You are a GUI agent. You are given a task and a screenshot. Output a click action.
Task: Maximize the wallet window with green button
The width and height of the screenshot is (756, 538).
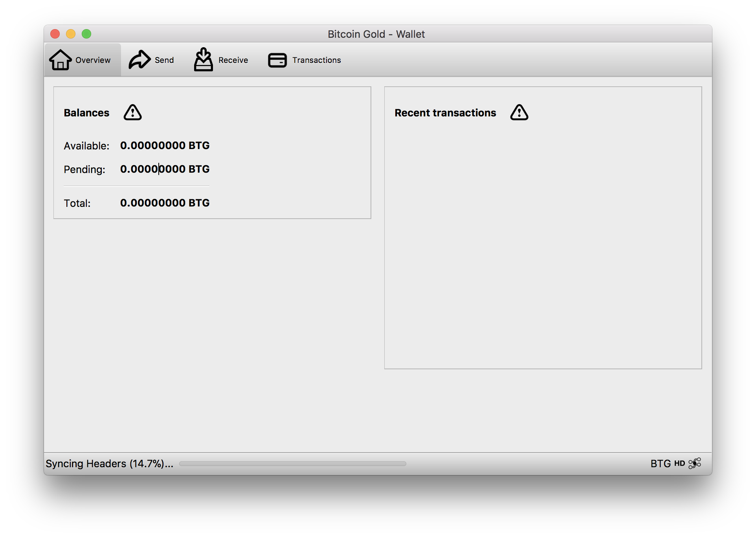click(86, 34)
